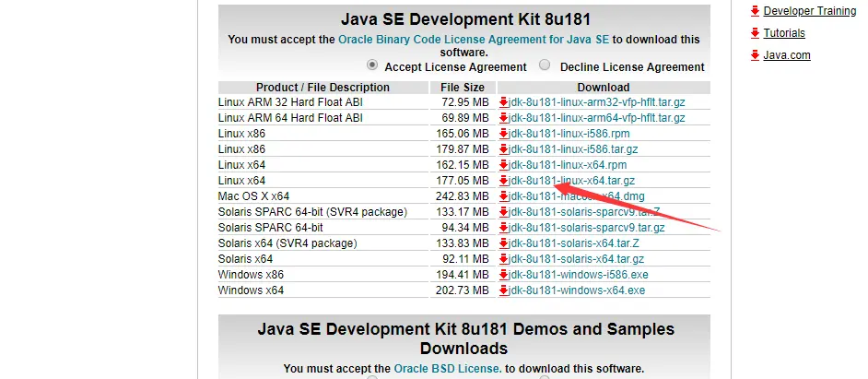Download jdk-8u181-linux-x64.rpm file link

pos(568,164)
